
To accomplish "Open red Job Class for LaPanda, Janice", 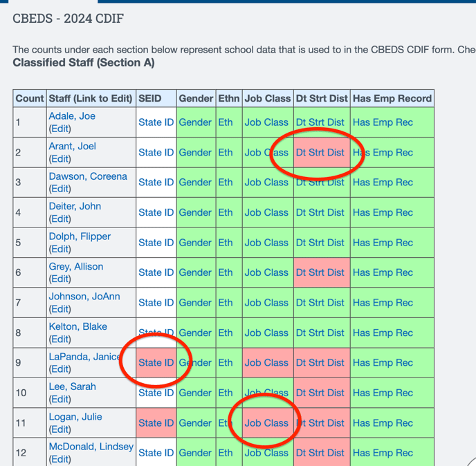I will point(266,363).
